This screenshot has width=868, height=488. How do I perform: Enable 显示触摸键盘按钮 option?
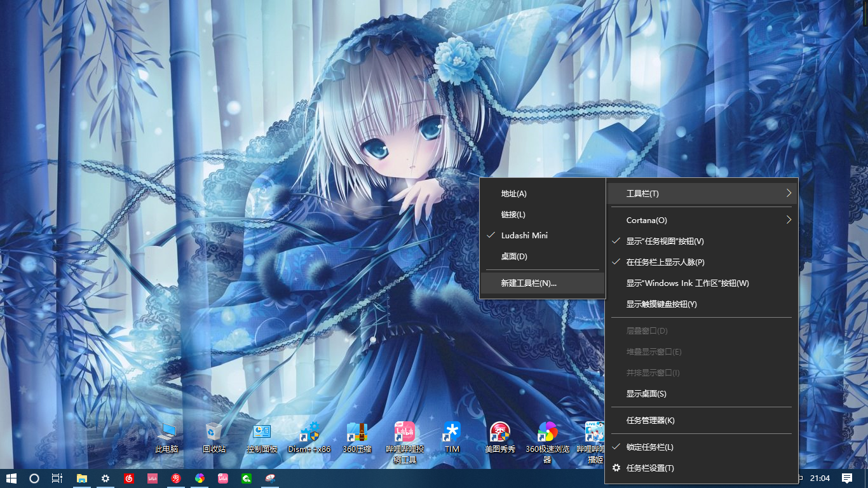coord(702,304)
